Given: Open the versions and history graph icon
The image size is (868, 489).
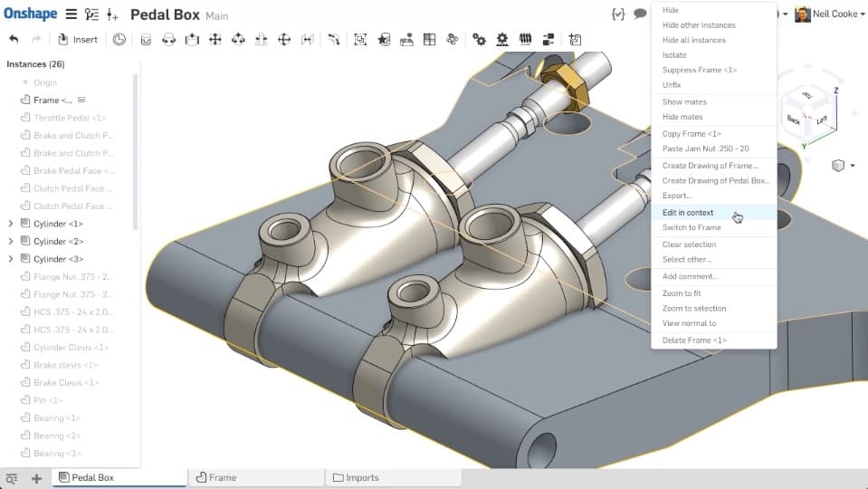Looking at the screenshot, I should click(x=92, y=14).
